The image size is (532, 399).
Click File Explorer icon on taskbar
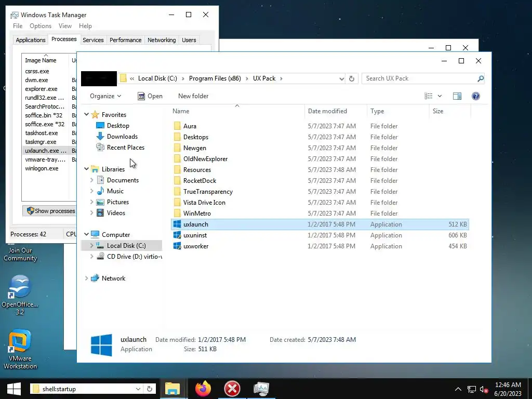click(172, 389)
